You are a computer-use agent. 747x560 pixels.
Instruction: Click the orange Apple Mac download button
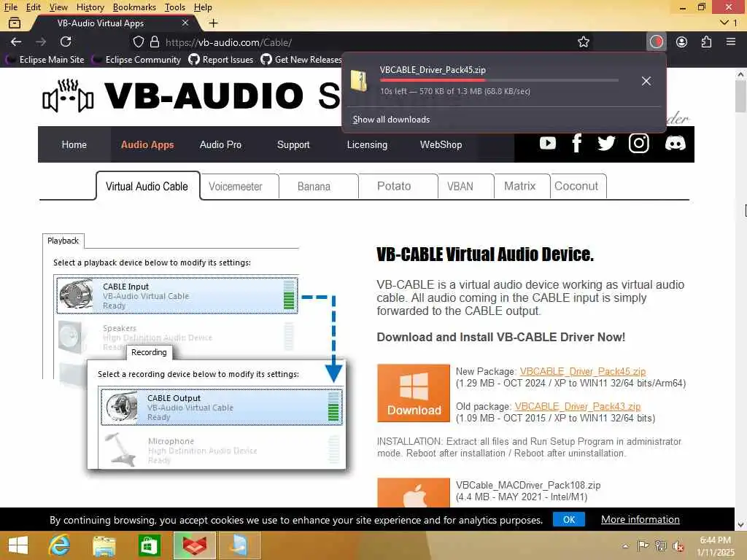pos(414,493)
